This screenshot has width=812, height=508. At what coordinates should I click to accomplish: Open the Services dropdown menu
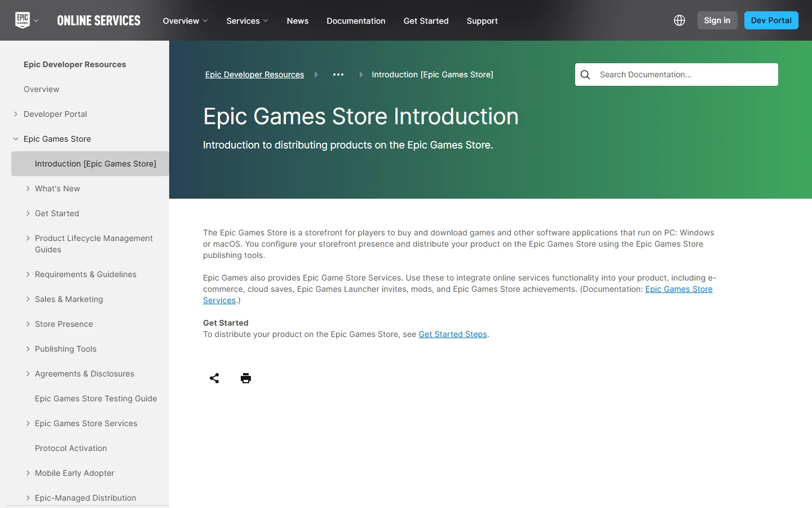(248, 21)
